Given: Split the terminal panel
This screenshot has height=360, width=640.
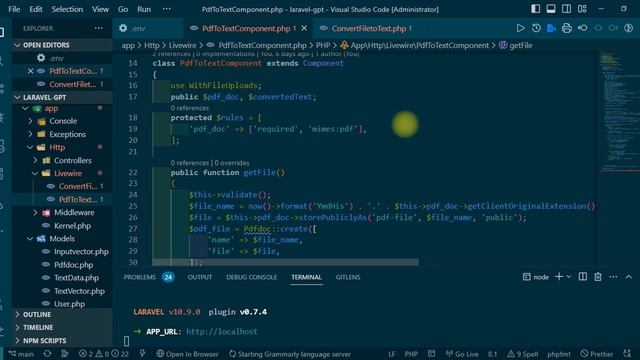Looking at the screenshot, I should point(582,277).
